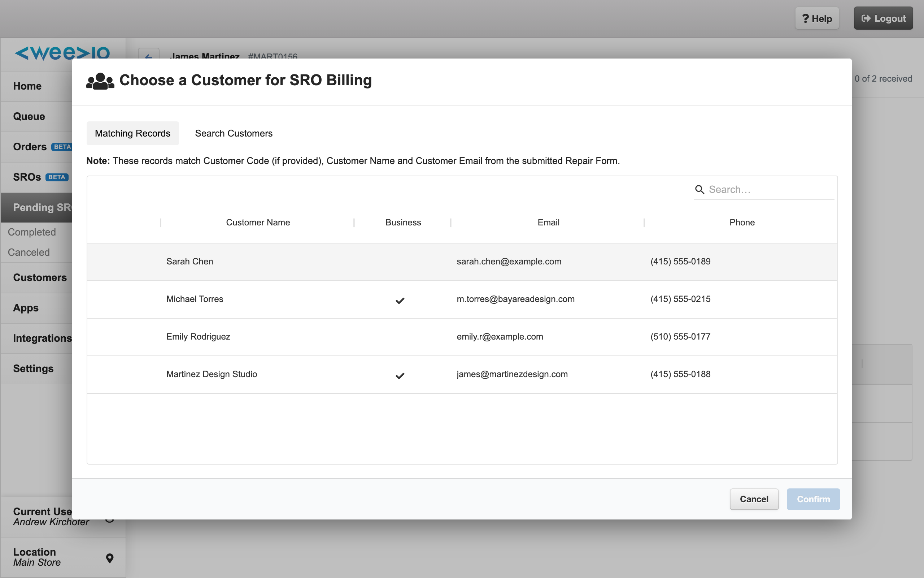
Task: Open Canceled SROs in the sidebar
Action: [x=29, y=252]
